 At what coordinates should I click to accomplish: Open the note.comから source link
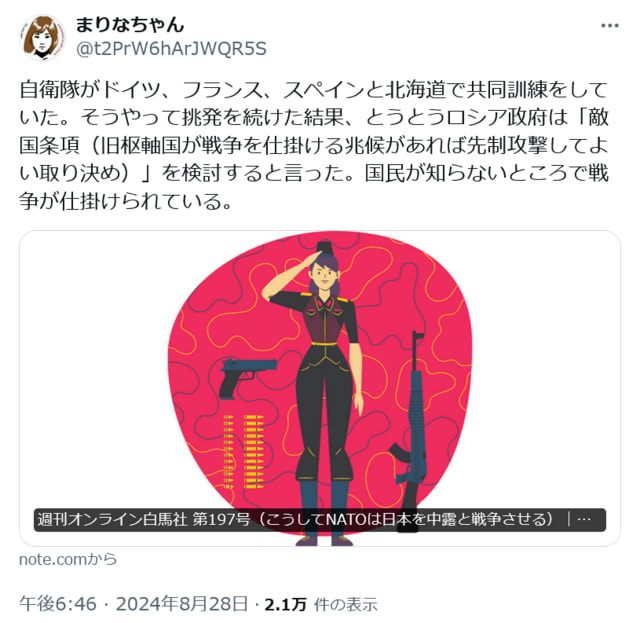tap(68, 559)
